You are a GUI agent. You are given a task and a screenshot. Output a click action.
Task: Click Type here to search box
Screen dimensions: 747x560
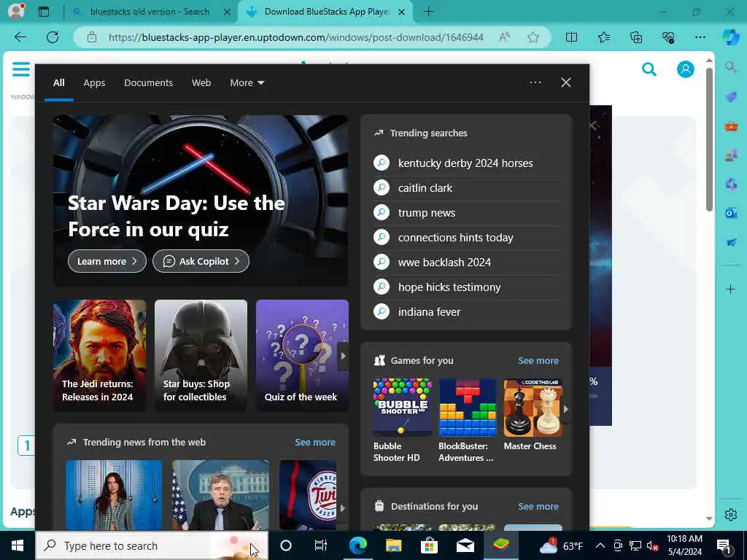(152, 545)
